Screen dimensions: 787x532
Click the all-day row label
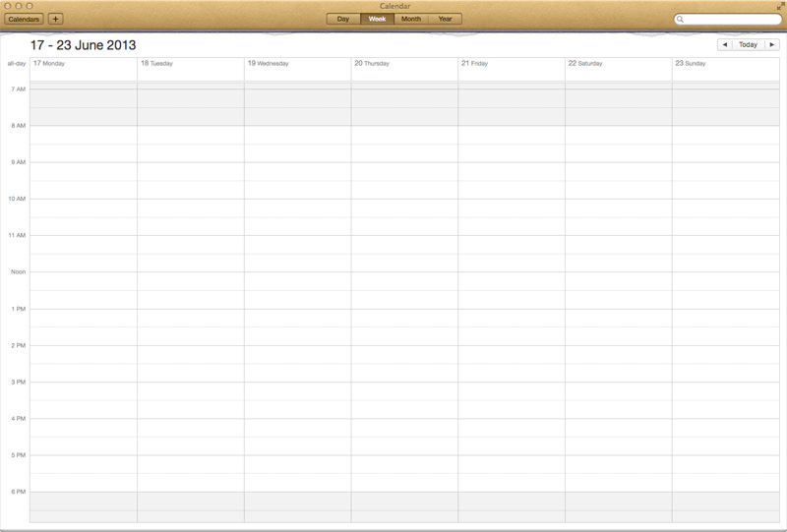click(17, 64)
